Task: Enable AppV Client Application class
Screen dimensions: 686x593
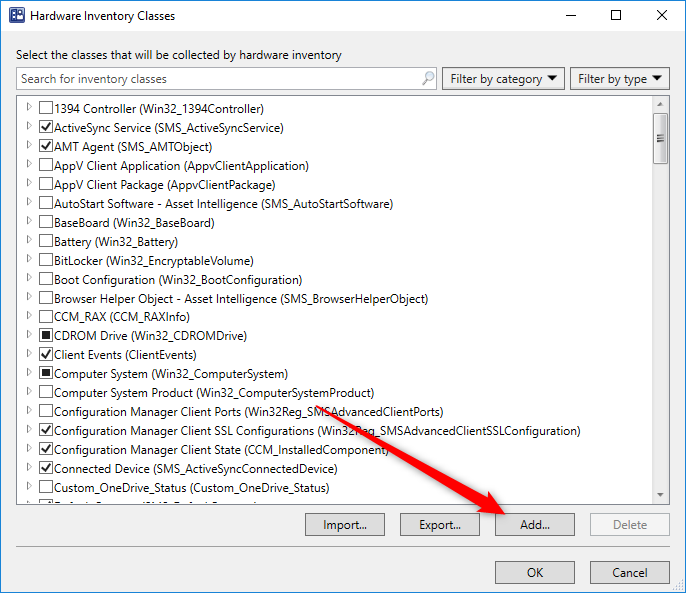Action: coord(46,165)
